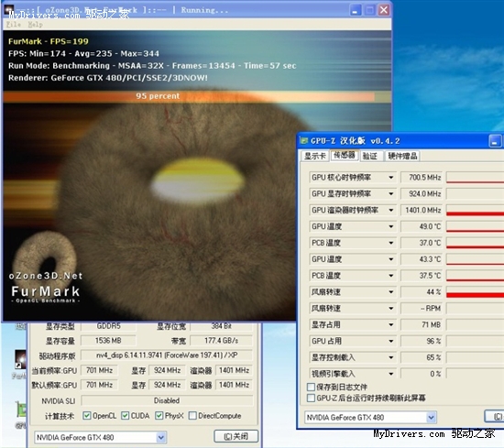Close the FurMark window
Image resolution: width=504 pixels, height=448 pixels.
[x=383, y=10]
